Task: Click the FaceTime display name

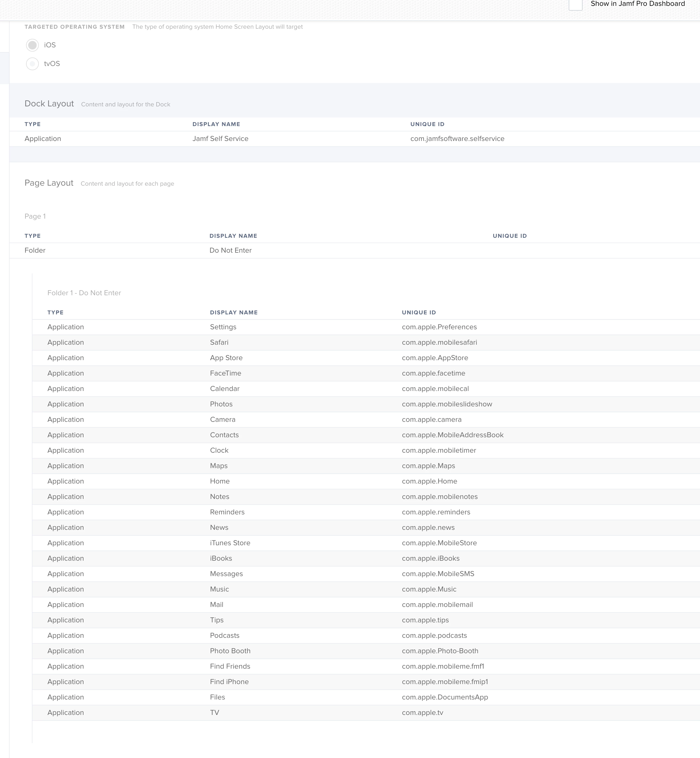Action: coord(225,373)
